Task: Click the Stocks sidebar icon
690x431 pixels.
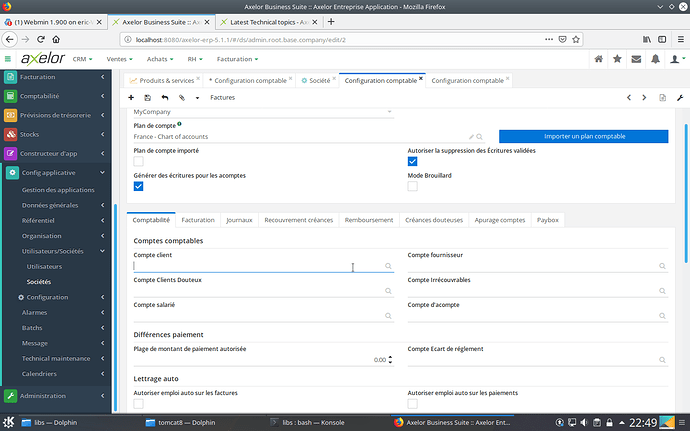Action: pos(11,134)
